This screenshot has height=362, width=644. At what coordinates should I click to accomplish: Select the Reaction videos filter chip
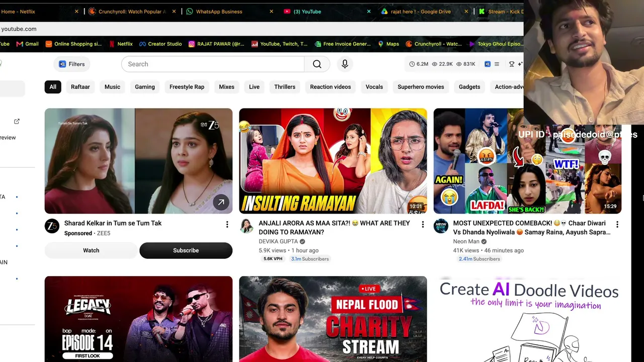coord(331,87)
